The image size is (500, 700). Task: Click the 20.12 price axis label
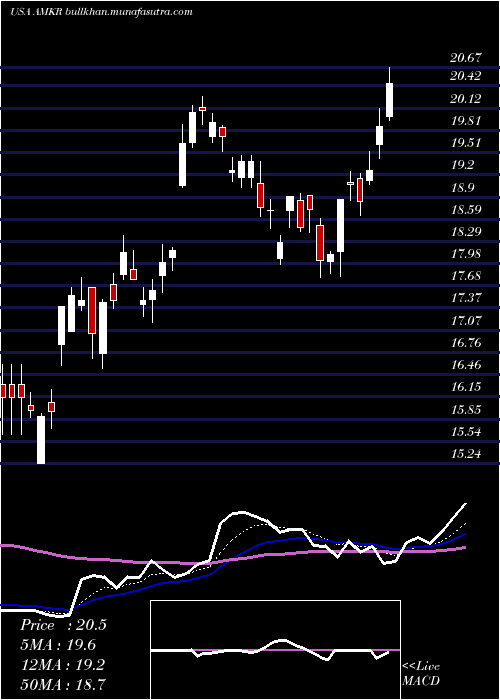point(466,99)
